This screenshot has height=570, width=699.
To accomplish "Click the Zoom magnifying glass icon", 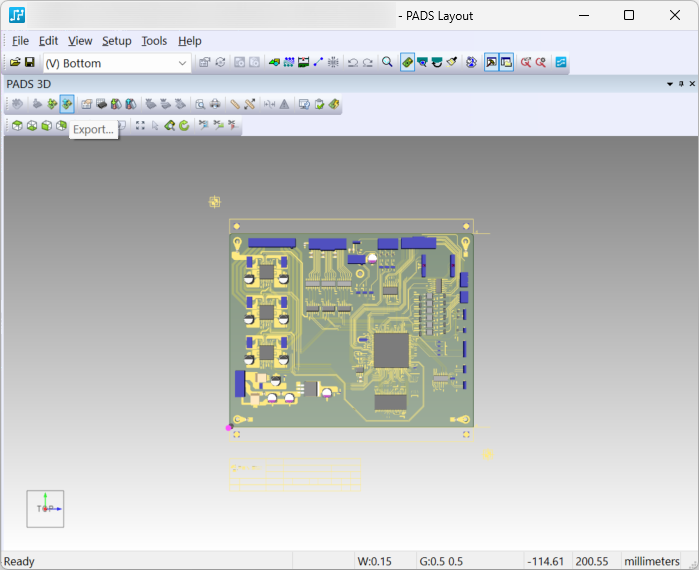I will point(387,62).
